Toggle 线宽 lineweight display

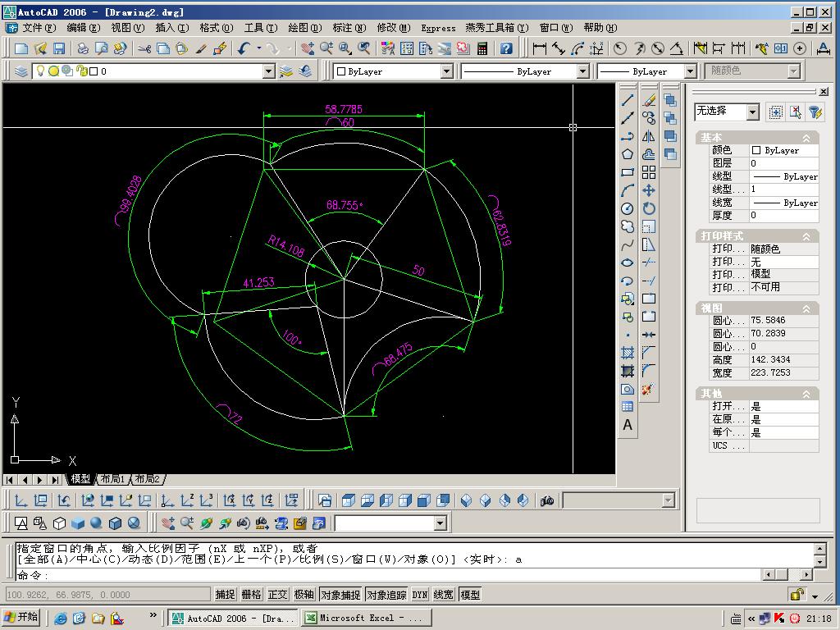click(x=443, y=595)
